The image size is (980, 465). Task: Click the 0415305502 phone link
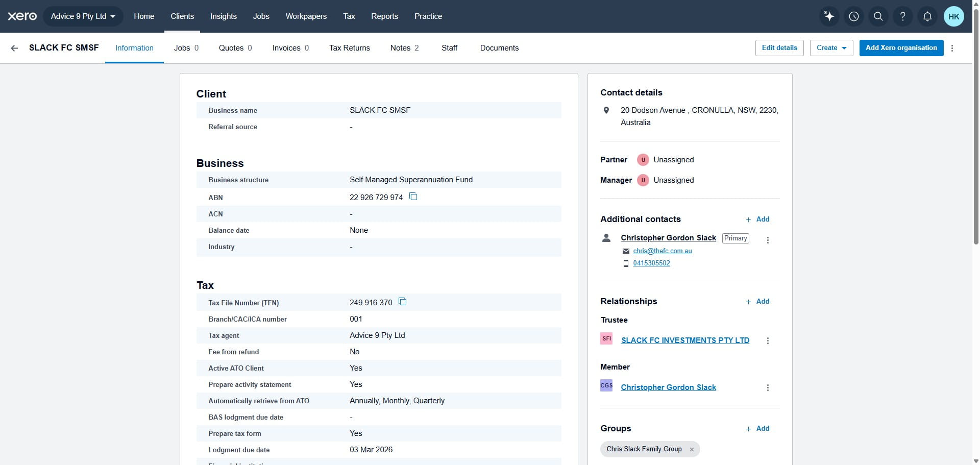[651, 263]
